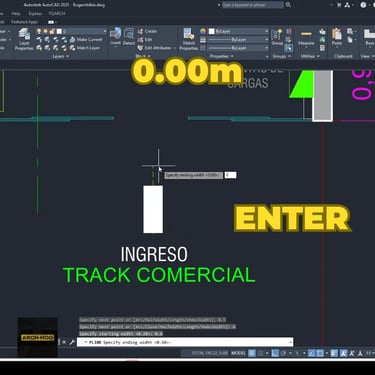Toggle polar tracking in status bar
The width and height of the screenshot is (375, 375).
[x=284, y=353]
